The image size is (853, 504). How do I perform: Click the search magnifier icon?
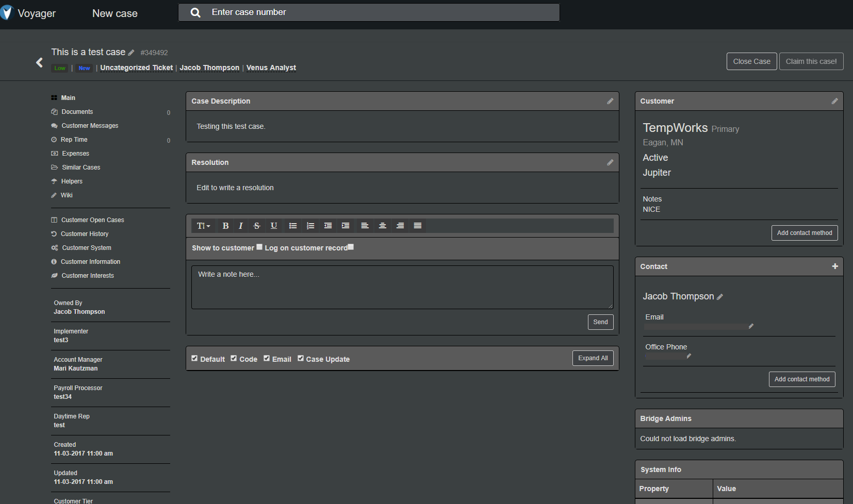point(195,13)
